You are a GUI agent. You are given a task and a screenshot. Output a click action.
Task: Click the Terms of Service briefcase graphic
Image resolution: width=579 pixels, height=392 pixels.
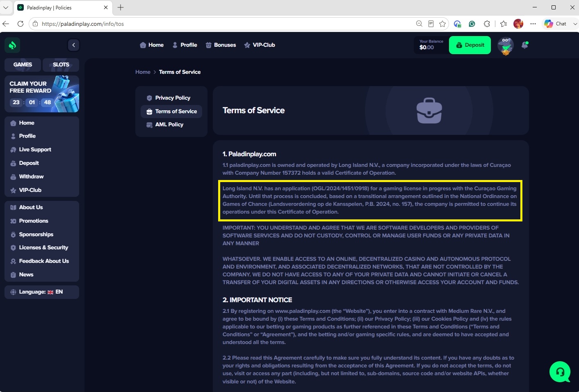[429, 111]
